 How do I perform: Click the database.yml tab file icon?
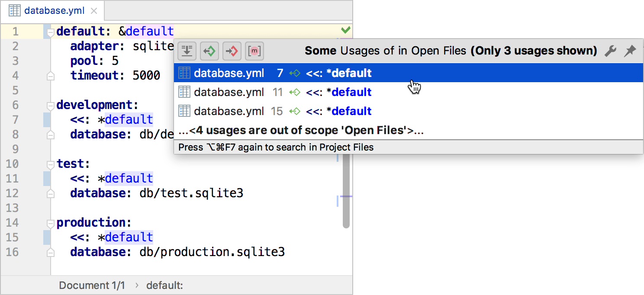(15, 11)
